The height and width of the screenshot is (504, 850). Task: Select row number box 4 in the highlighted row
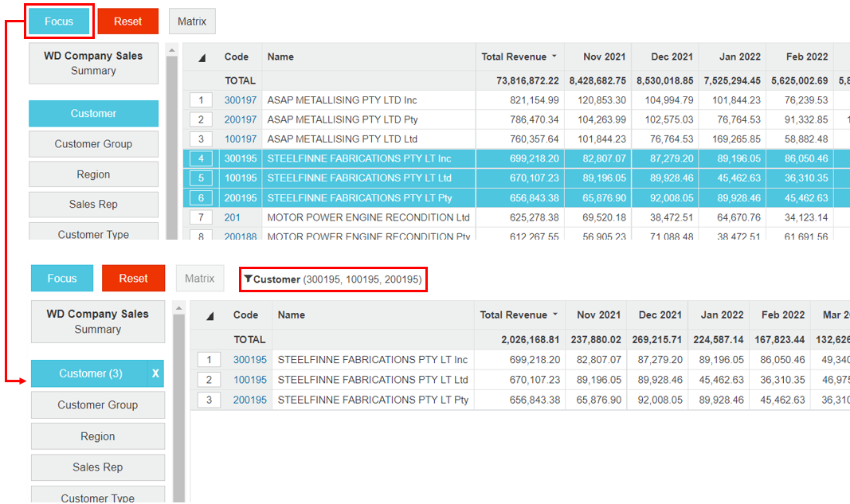click(201, 158)
